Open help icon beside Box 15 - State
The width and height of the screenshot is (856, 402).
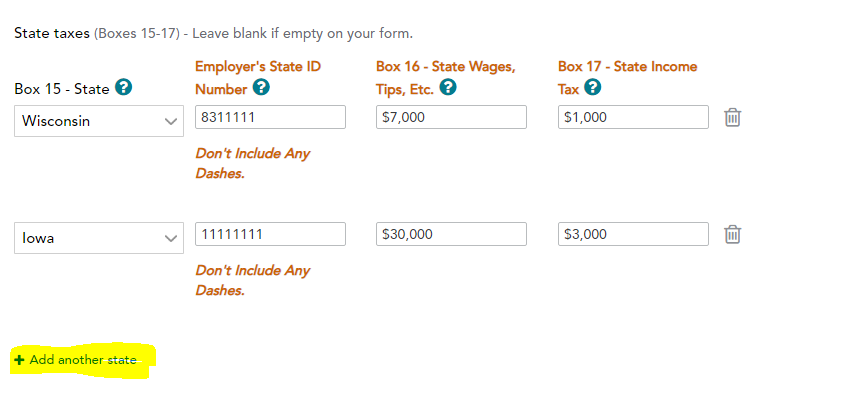point(124,87)
